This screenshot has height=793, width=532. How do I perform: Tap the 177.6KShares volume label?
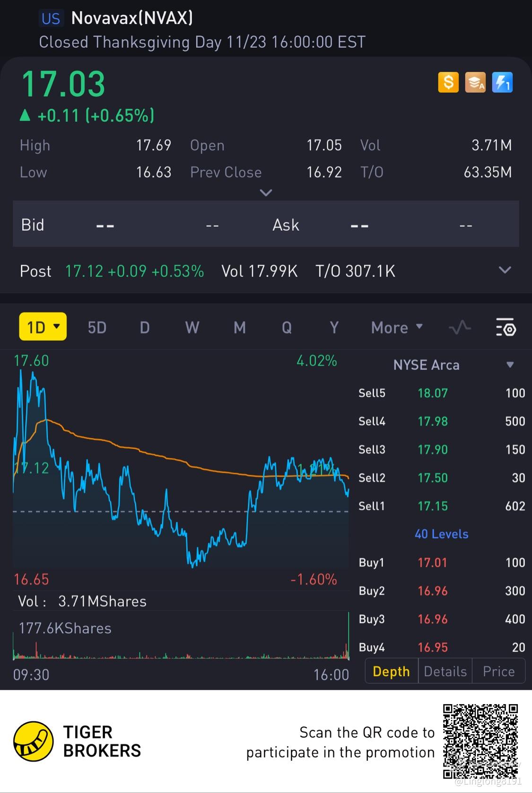point(65,628)
